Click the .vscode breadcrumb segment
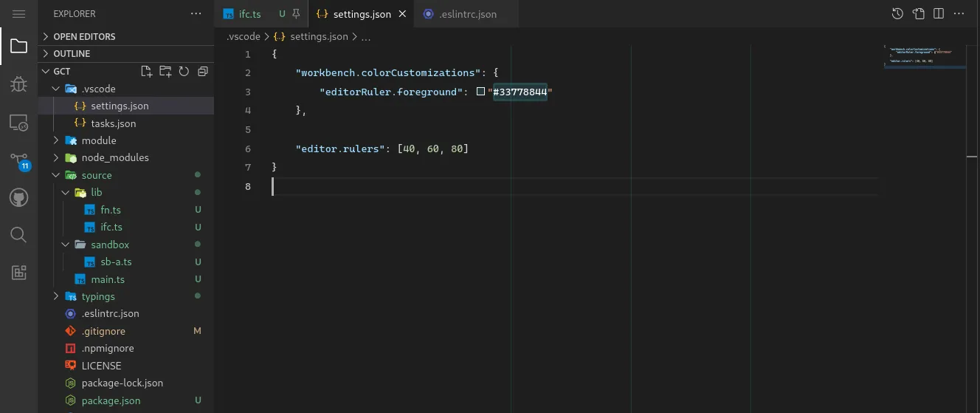 coord(243,35)
